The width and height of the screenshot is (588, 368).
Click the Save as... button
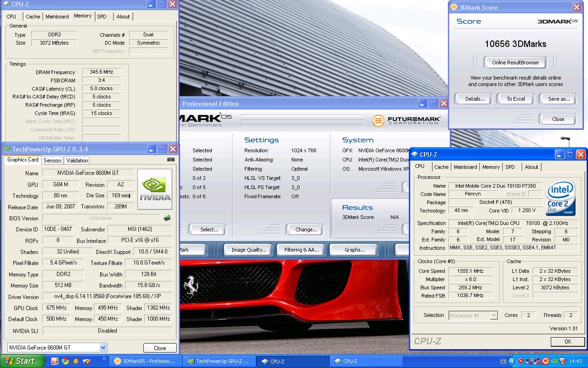click(x=559, y=99)
